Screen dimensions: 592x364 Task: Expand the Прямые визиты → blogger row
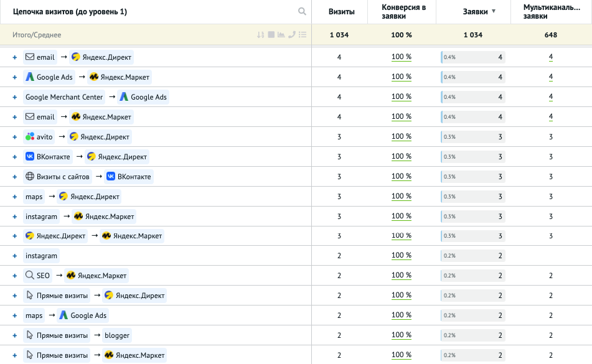[x=14, y=335]
